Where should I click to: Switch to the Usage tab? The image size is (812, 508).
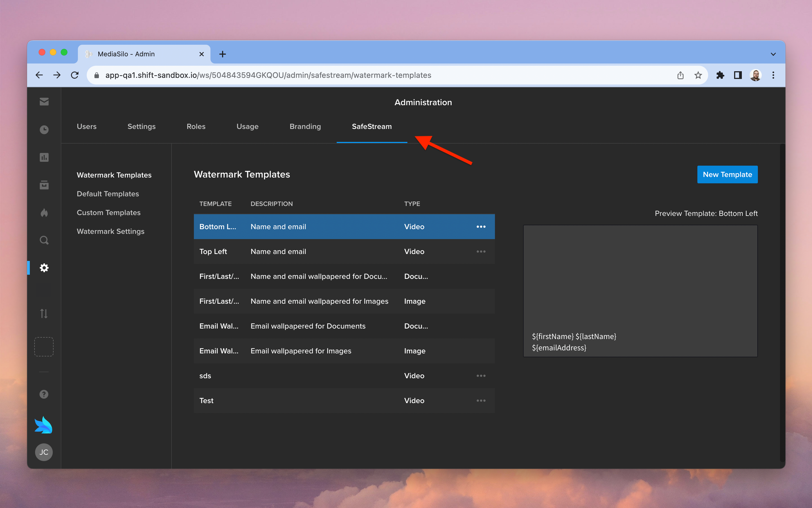[x=247, y=127]
